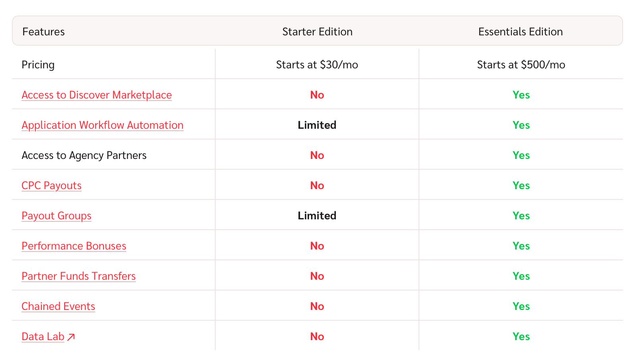Click the red No in CPC Payouts row
Image resolution: width=631 pixels, height=364 pixels.
317,186
